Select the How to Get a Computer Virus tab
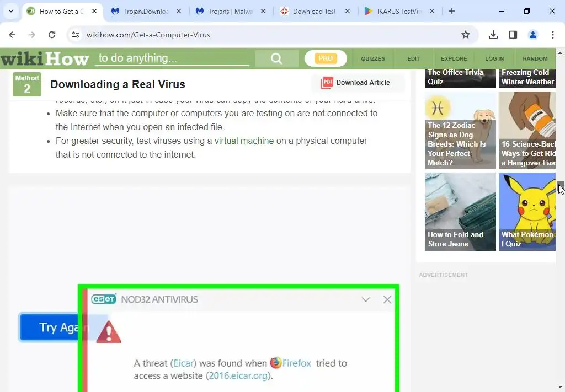Image resolution: width=565 pixels, height=392 pixels. pyautogui.click(x=62, y=11)
